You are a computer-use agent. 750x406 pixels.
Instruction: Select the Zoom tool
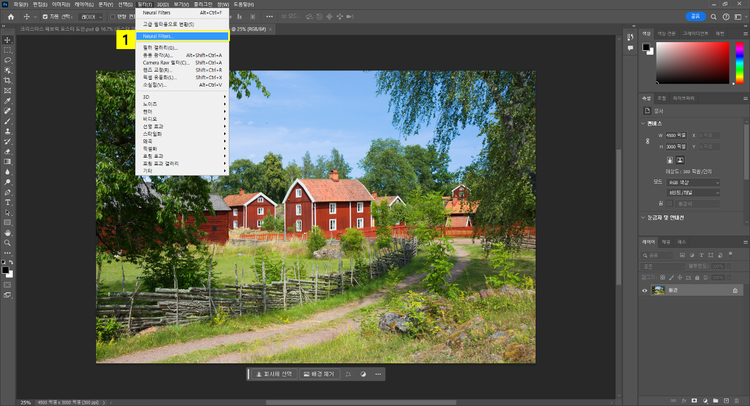coord(7,243)
